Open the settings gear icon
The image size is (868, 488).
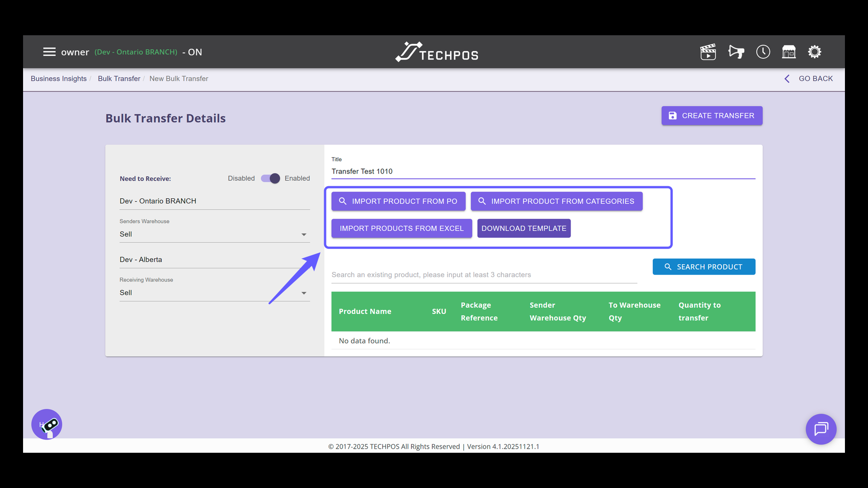[x=815, y=52]
